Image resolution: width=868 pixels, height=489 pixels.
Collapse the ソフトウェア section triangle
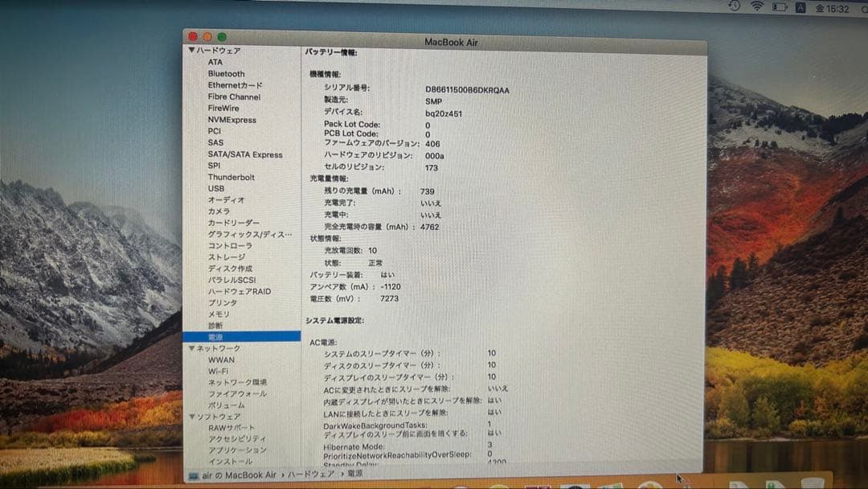click(192, 417)
